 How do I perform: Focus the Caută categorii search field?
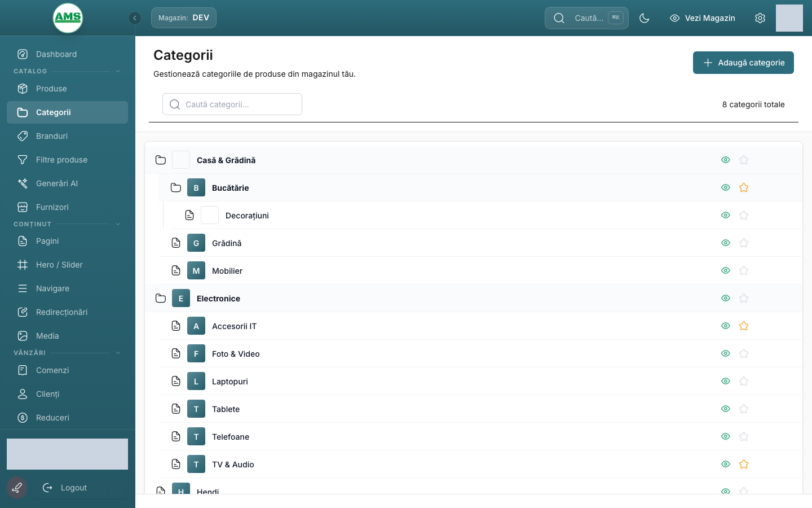pos(232,104)
